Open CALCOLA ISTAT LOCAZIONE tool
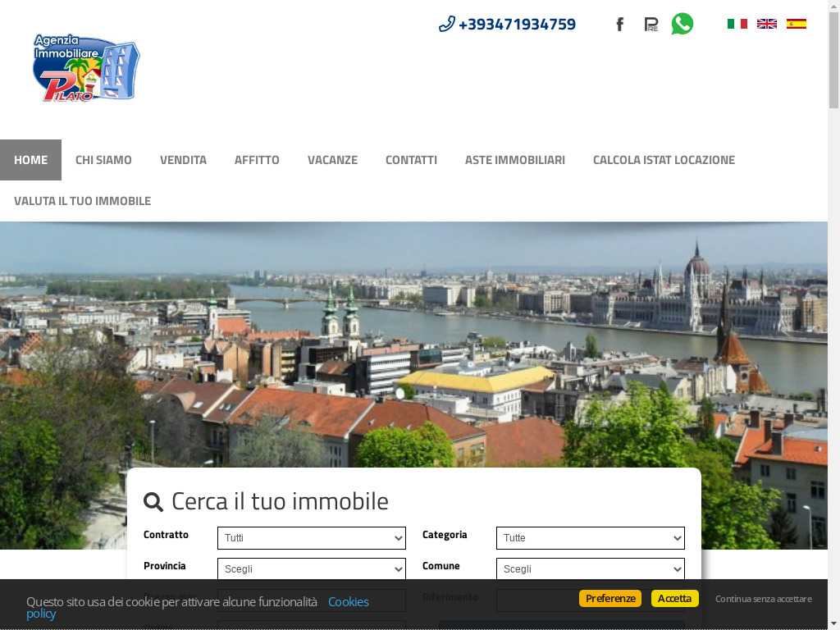840x630 pixels. 664,160
